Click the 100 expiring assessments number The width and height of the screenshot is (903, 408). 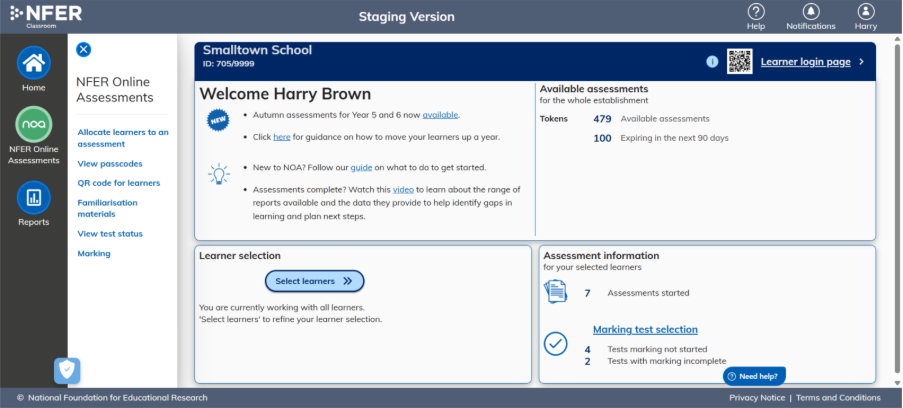point(602,138)
